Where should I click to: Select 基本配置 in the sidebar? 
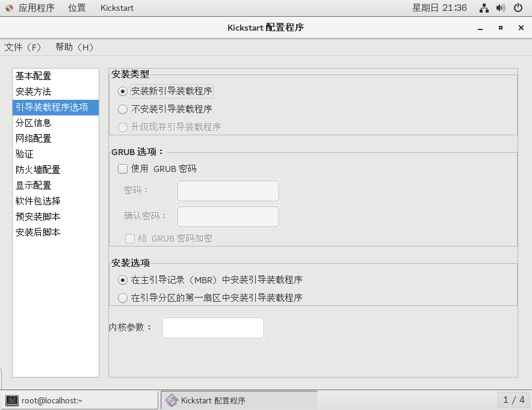[55, 76]
